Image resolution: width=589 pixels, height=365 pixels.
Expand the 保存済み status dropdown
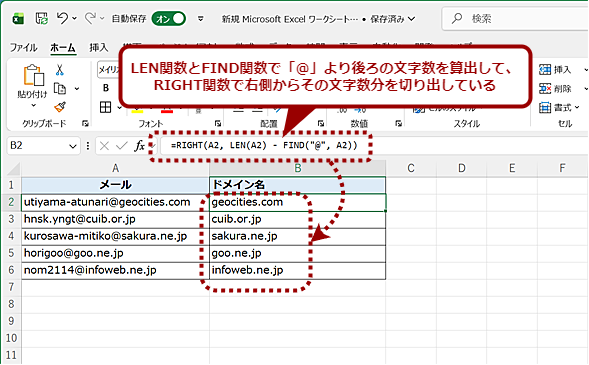[411, 18]
